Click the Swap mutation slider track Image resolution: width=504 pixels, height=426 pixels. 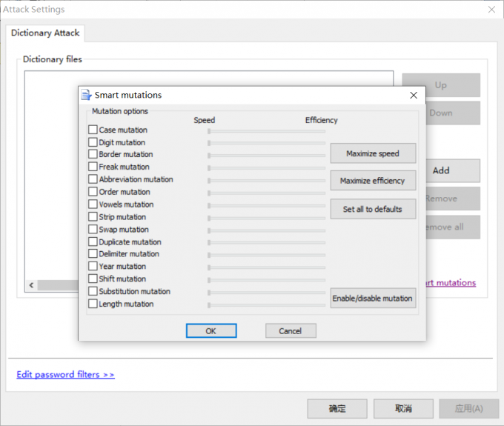pos(267,230)
